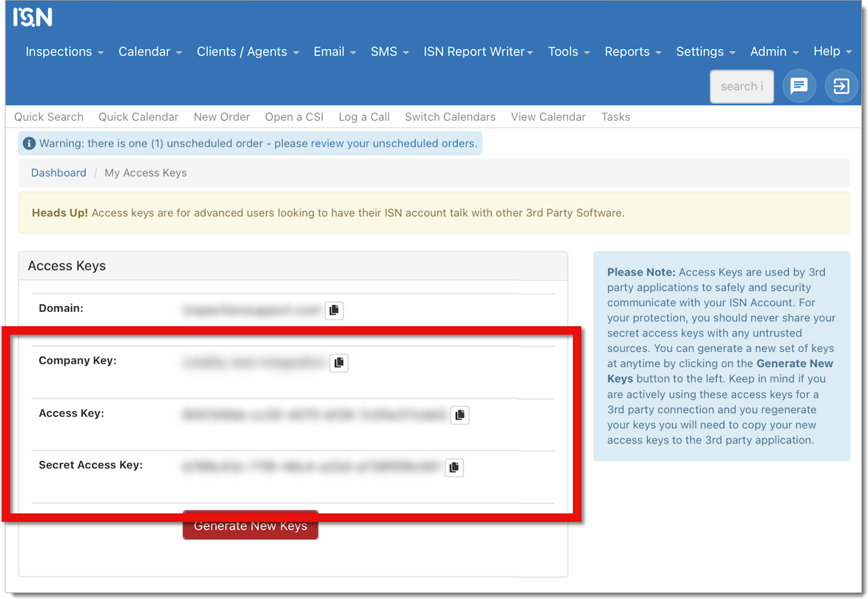Open the Reports menu
This screenshot has height=599, width=868.
pos(633,52)
